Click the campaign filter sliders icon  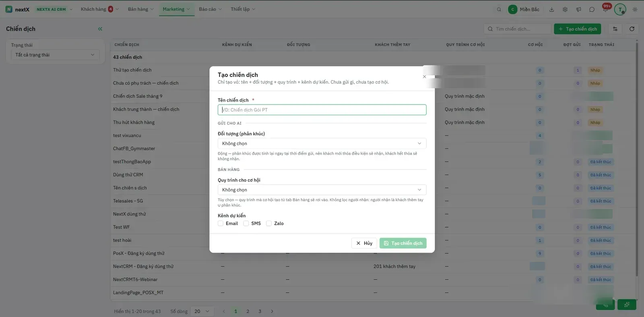[x=615, y=29]
